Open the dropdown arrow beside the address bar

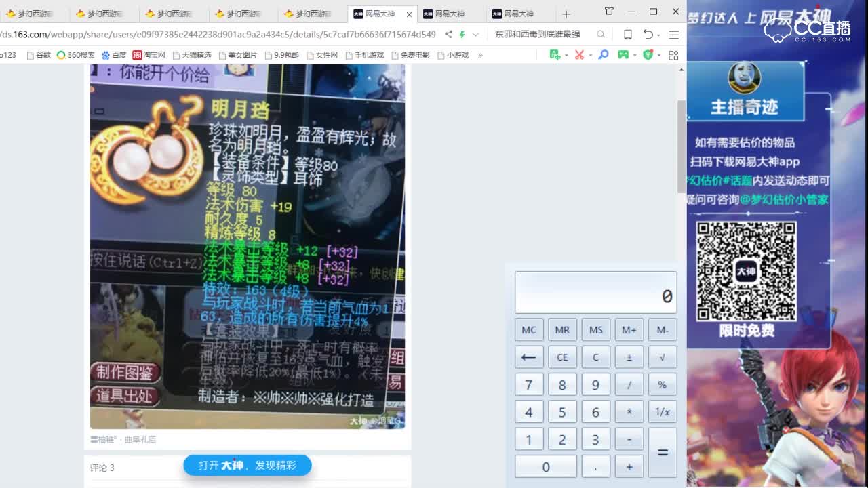[475, 34]
